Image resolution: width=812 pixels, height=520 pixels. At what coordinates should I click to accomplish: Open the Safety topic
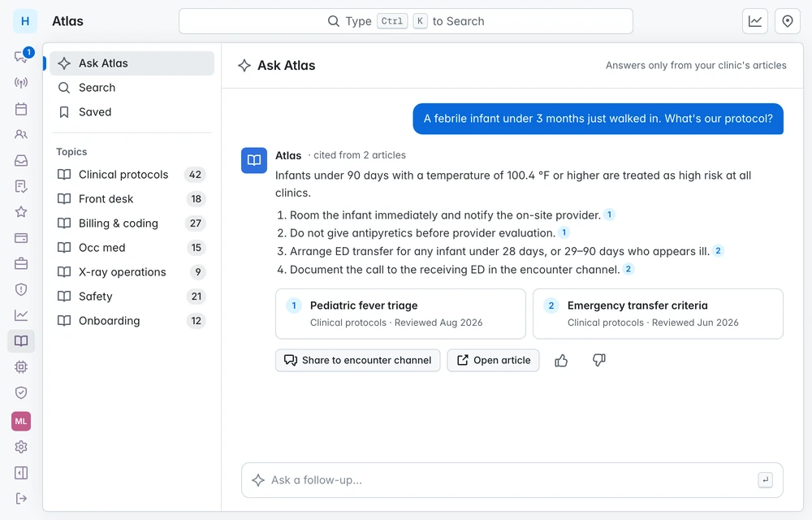(132, 297)
